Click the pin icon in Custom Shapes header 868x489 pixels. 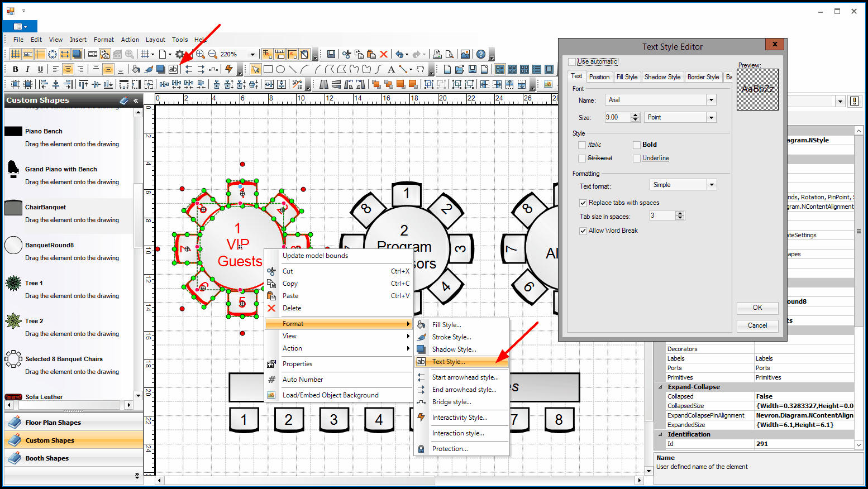pos(124,100)
